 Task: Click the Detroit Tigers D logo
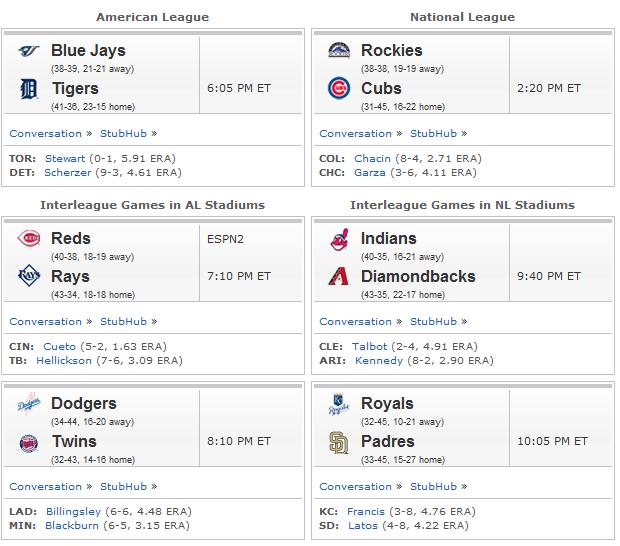point(29,89)
